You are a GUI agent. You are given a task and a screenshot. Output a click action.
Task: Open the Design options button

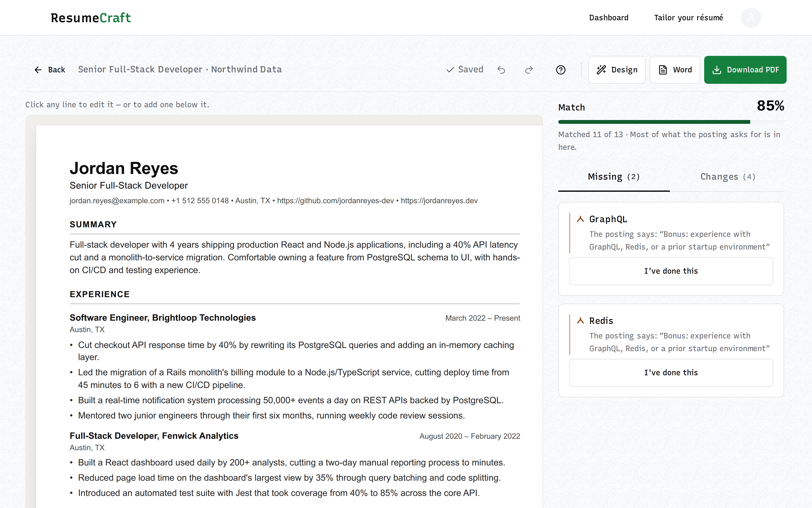click(x=617, y=70)
